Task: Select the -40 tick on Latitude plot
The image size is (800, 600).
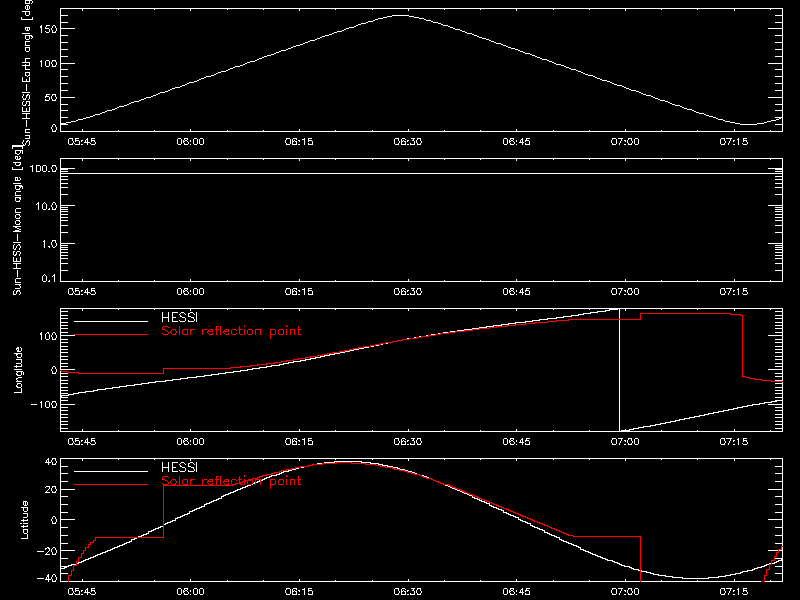Action: point(47,579)
